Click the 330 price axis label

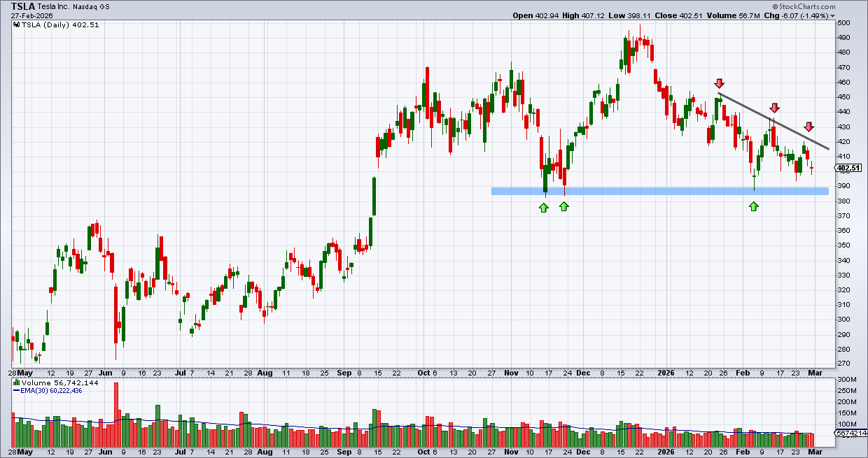tap(844, 275)
